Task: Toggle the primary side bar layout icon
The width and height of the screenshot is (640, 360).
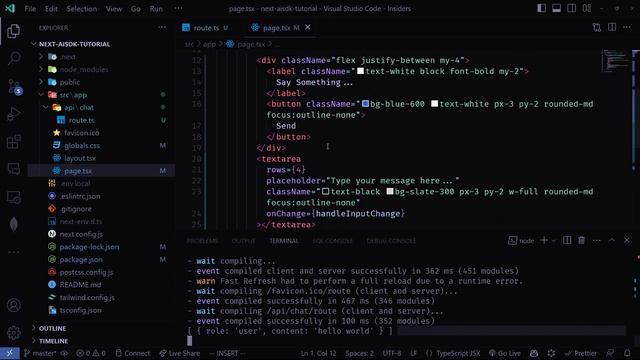Action: (x=541, y=8)
